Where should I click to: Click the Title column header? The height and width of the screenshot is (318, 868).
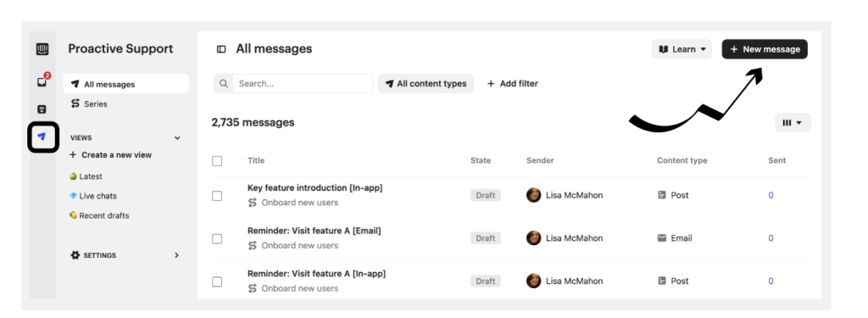pos(256,160)
